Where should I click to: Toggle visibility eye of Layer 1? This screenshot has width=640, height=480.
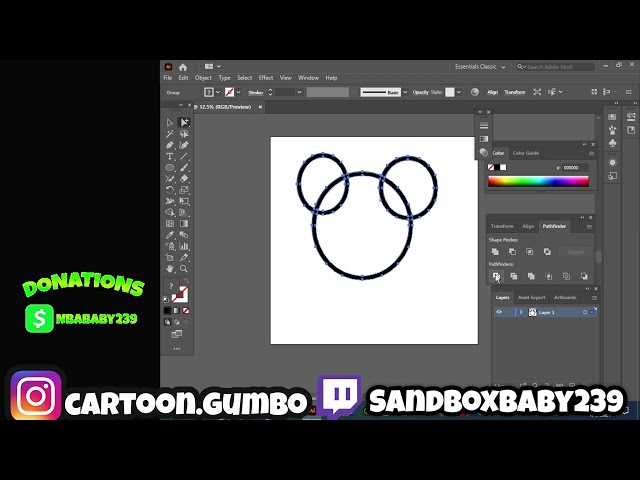pyautogui.click(x=499, y=312)
